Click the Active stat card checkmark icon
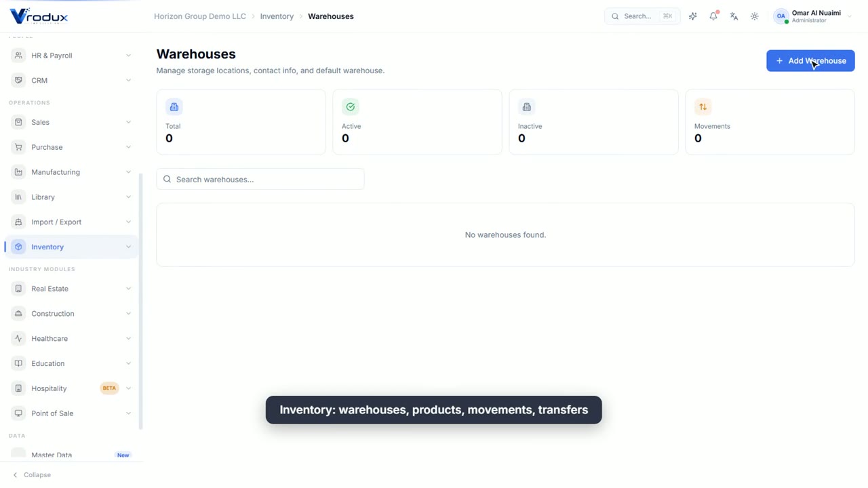This screenshot has height=488, width=868. click(351, 107)
